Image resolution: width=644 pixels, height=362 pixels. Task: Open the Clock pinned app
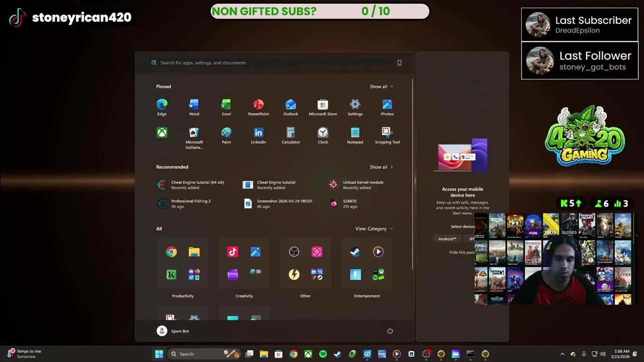(323, 135)
